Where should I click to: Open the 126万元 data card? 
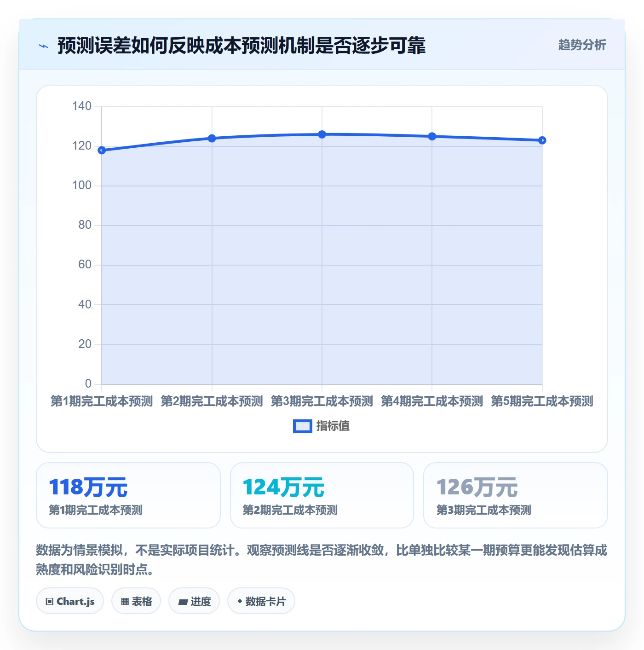(516, 495)
